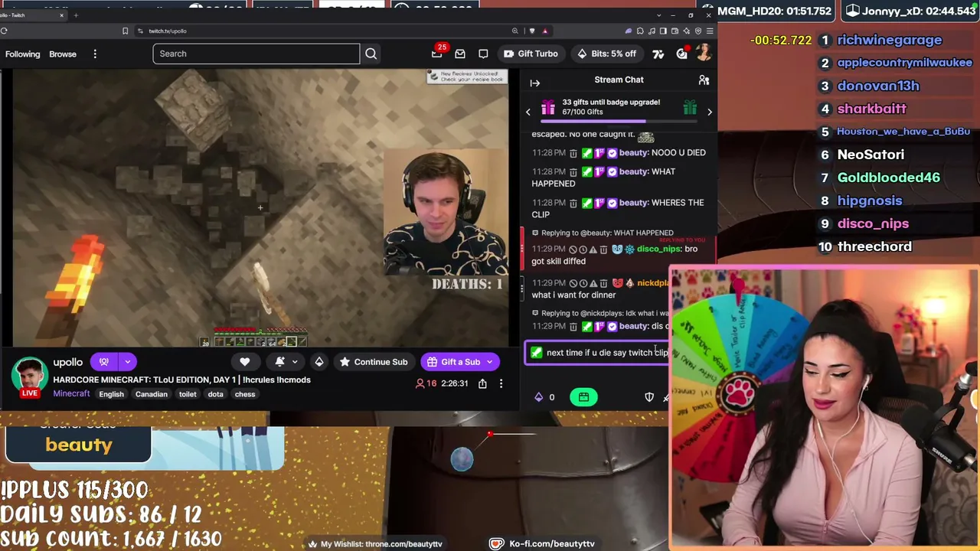Delete beauty's NOOO U DIED message with trash icon
The image size is (980, 551).
pos(573,153)
